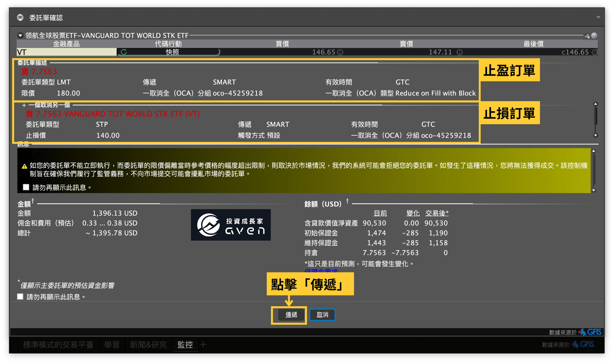Click the aven 投資成長家 logo watermark

tap(231, 225)
